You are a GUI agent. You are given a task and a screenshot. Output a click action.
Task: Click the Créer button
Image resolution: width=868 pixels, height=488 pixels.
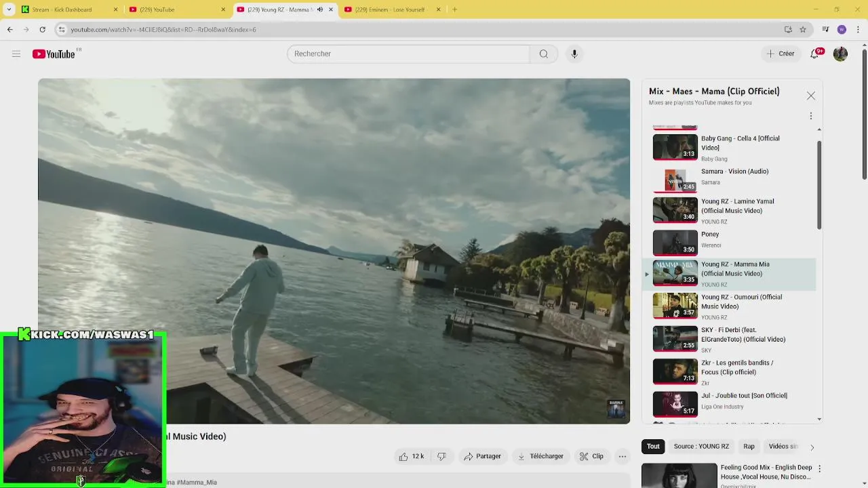click(780, 54)
